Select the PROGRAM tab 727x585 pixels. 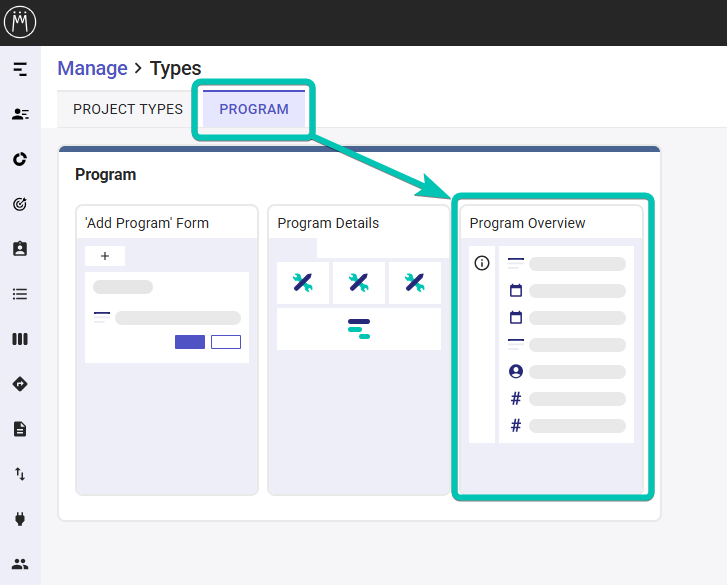point(254,109)
